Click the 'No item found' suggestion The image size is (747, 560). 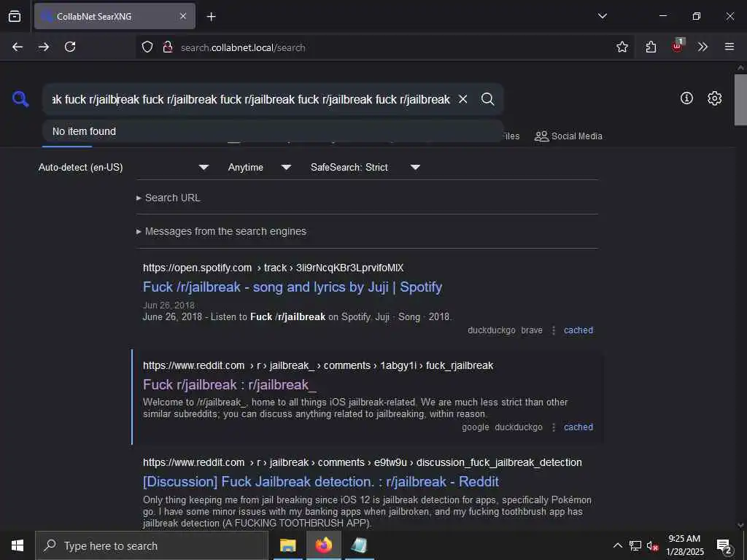(x=273, y=131)
